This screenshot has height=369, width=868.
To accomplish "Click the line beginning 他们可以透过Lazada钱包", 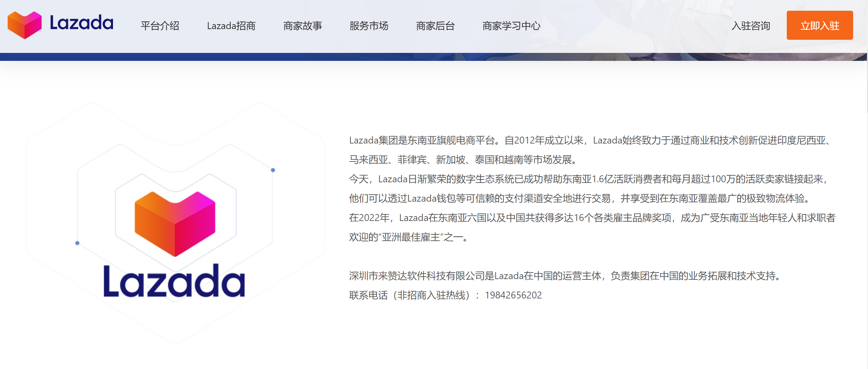I will point(580,198).
